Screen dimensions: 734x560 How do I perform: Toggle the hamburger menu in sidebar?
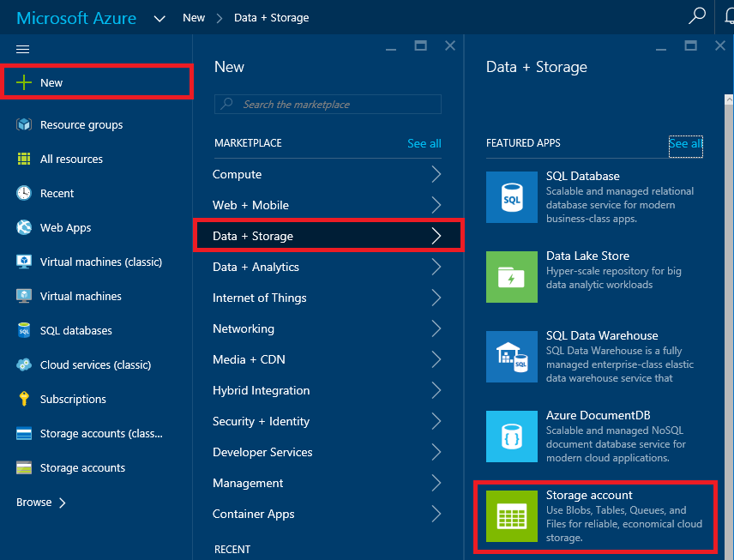[23, 50]
